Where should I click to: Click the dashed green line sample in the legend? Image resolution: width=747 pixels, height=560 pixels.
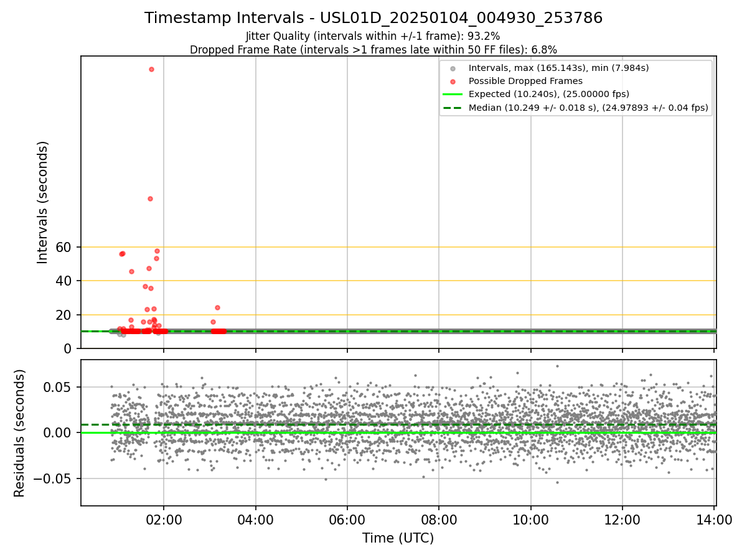[x=453, y=108]
